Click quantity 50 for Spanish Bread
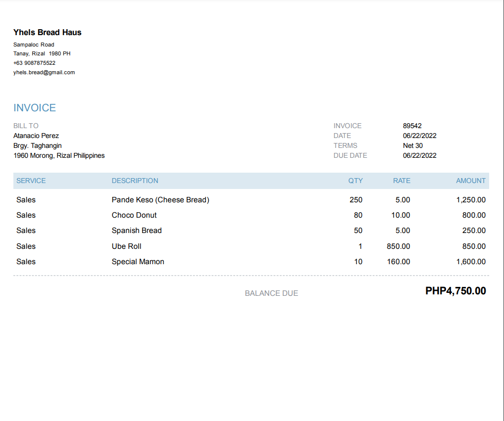This screenshot has height=421, width=504. pos(358,231)
